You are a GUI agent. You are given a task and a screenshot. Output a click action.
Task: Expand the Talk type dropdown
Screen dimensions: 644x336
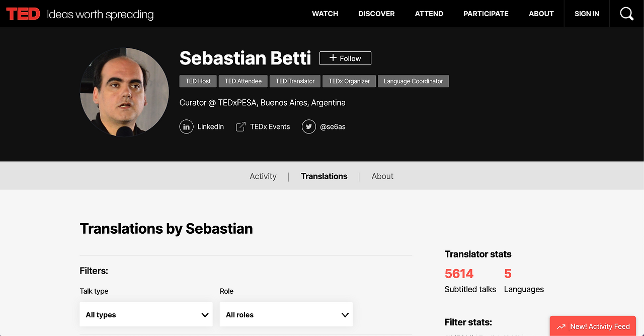146,315
